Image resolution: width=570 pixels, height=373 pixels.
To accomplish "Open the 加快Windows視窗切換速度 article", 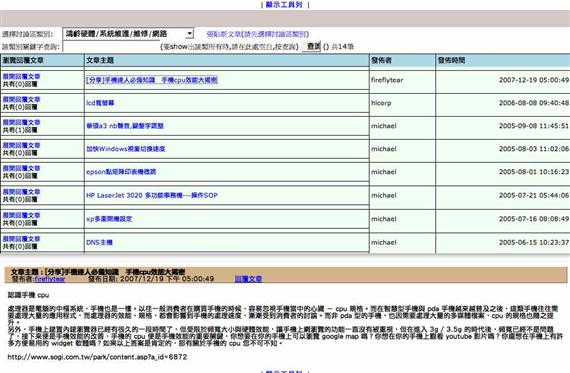I will (125, 149).
